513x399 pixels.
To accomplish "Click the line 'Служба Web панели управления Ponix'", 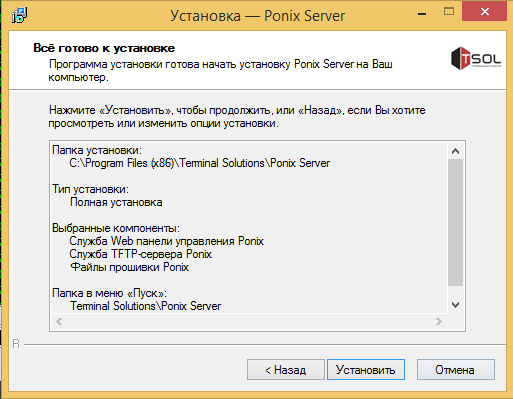I will click(x=167, y=241).
